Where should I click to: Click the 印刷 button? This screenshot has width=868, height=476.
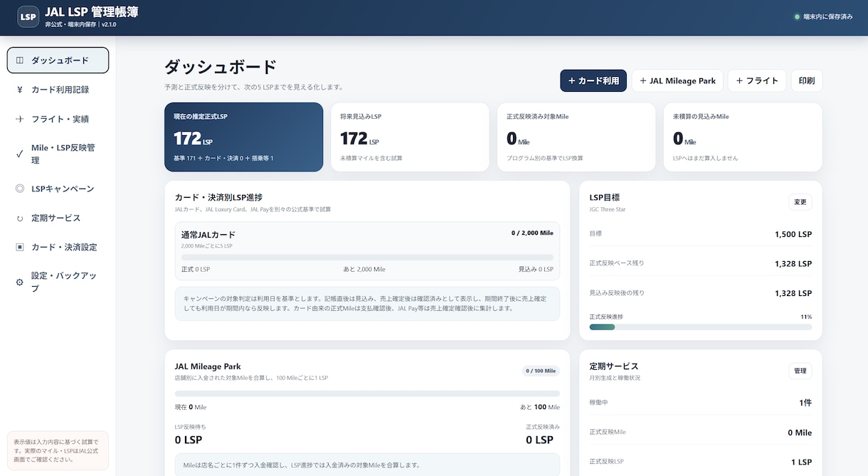[x=807, y=80]
